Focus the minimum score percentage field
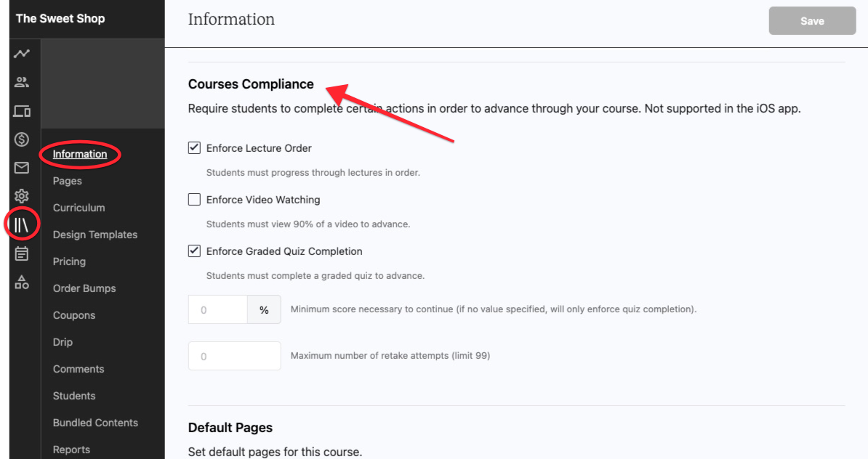 point(217,309)
